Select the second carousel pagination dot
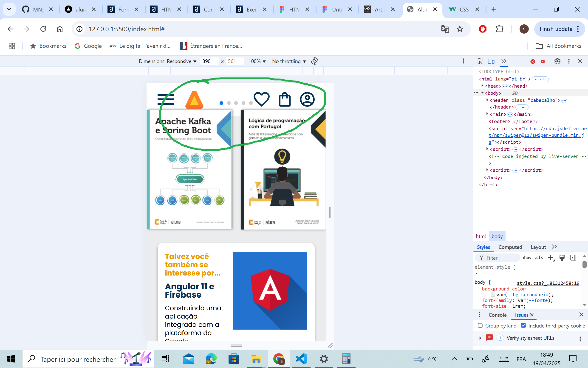The height and width of the screenshot is (368, 588). pos(229,103)
